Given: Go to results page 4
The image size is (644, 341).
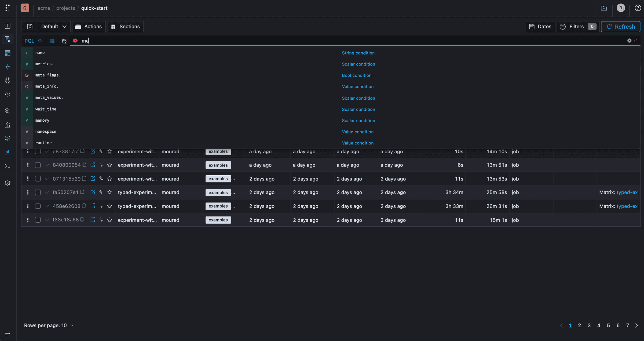Looking at the screenshot, I should coord(599,325).
